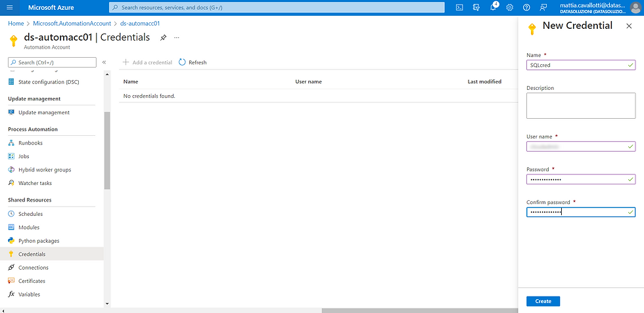Click the Name field containing SQLcred

pos(581,65)
